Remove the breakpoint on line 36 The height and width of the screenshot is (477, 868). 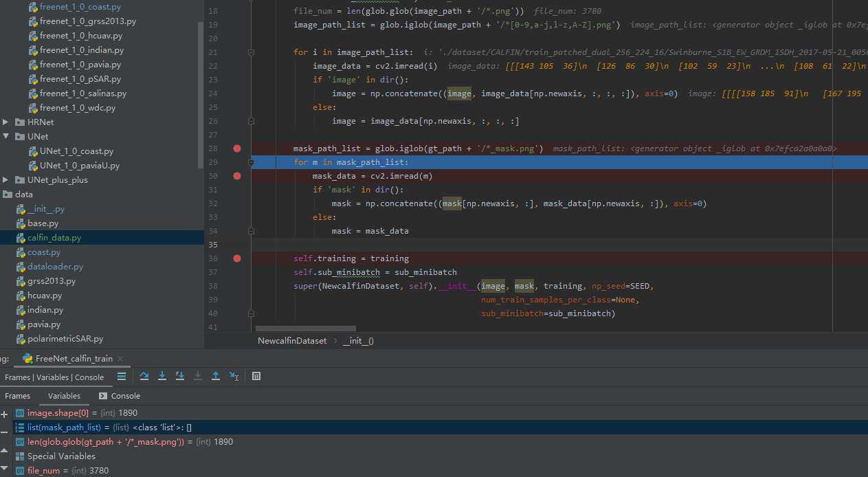[x=237, y=258]
